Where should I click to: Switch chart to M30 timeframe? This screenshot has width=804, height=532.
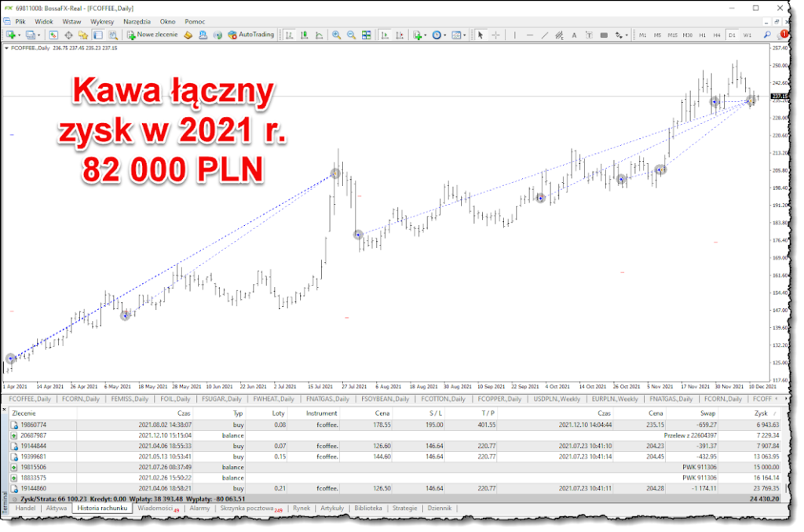click(688, 35)
